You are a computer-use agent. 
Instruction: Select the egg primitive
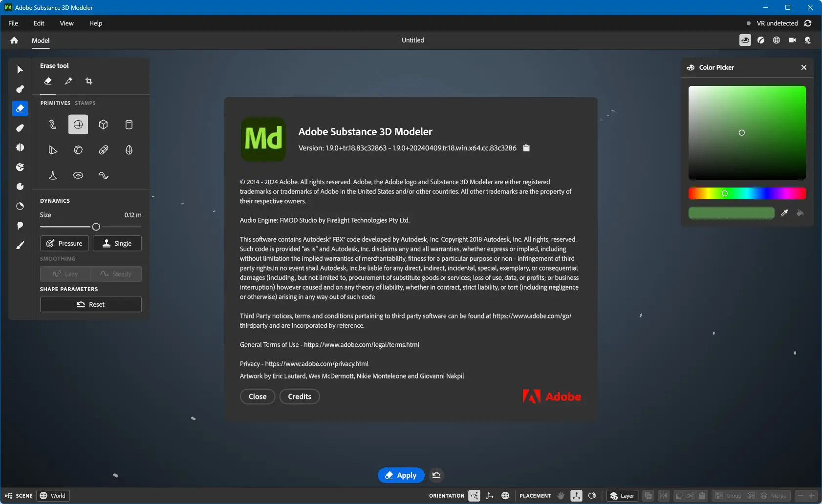point(129,150)
